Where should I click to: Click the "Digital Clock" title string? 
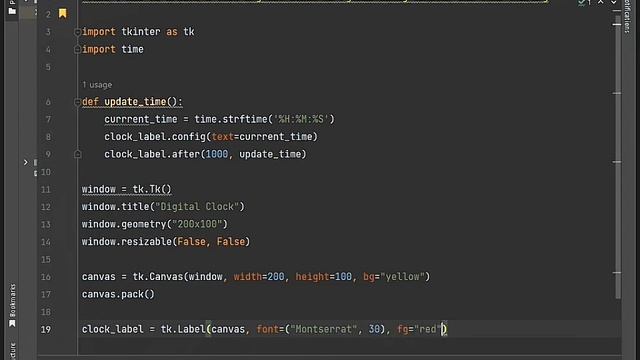[x=197, y=207]
